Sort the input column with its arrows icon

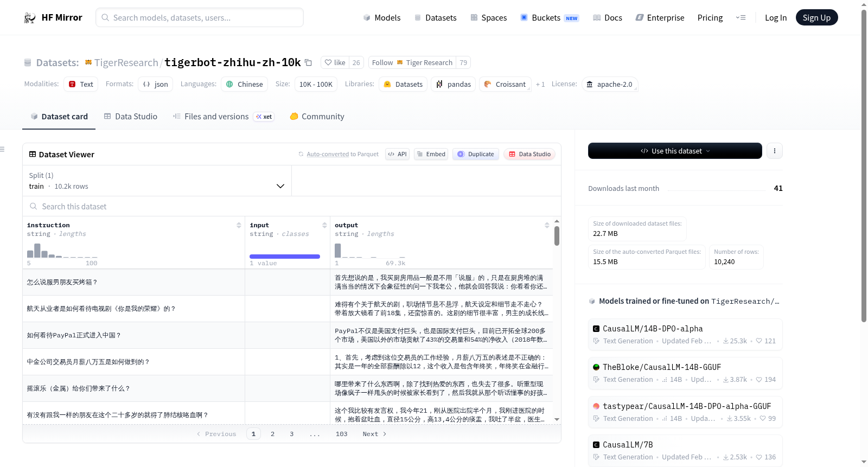pyautogui.click(x=324, y=225)
